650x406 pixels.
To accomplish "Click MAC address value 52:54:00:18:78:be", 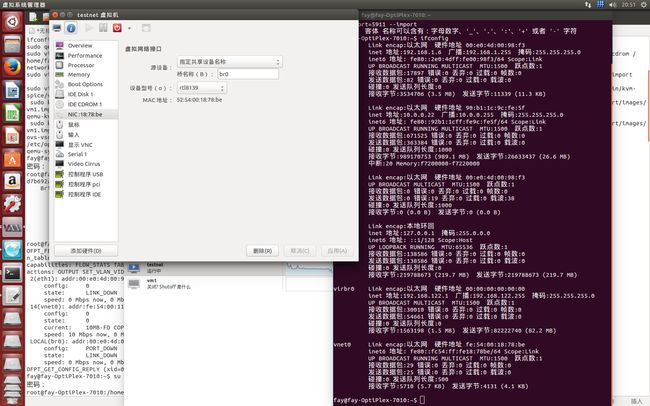I will click(199, 100).
